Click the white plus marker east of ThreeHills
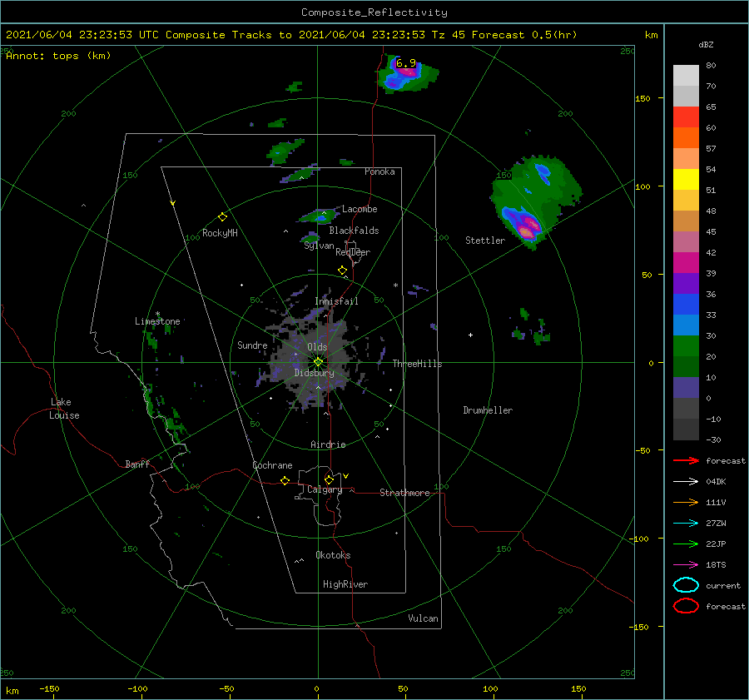Viewport: 749px width, 700px height. tap(470, 335)
